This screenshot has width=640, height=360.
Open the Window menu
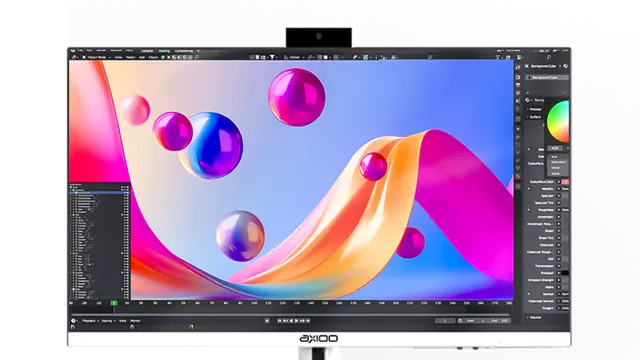click(x=116, y=51)
